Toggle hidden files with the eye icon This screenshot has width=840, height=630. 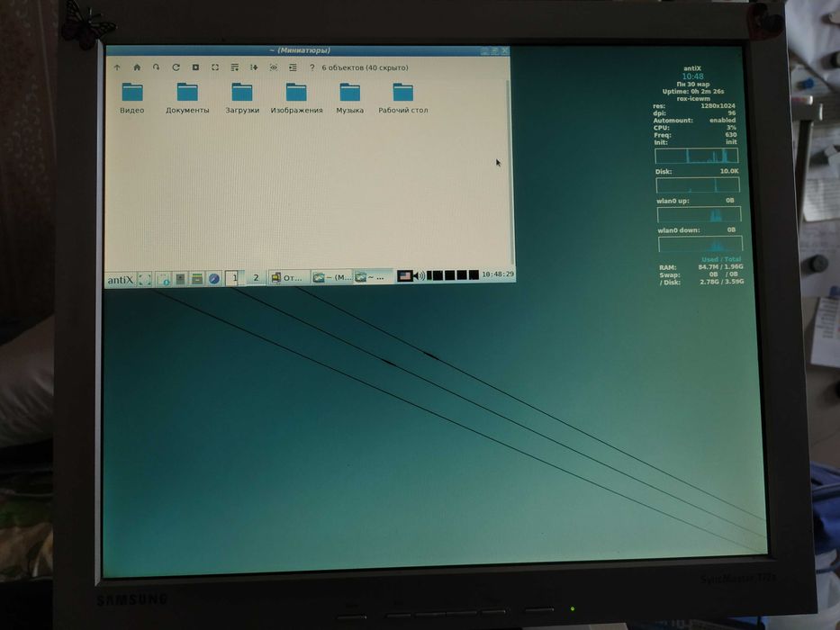[x=273, y=67]
